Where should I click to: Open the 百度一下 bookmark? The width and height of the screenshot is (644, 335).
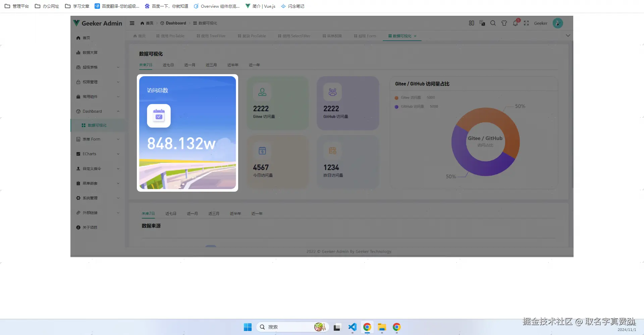(x=166, y=6)
